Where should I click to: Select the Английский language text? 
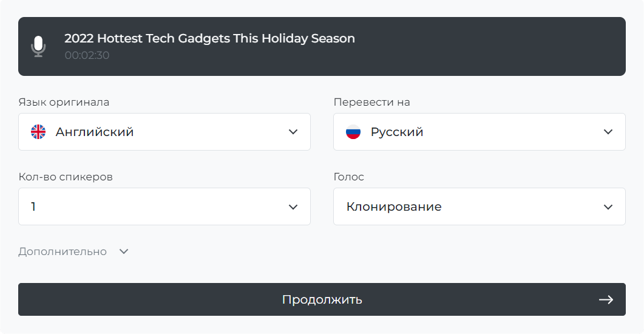95,132
